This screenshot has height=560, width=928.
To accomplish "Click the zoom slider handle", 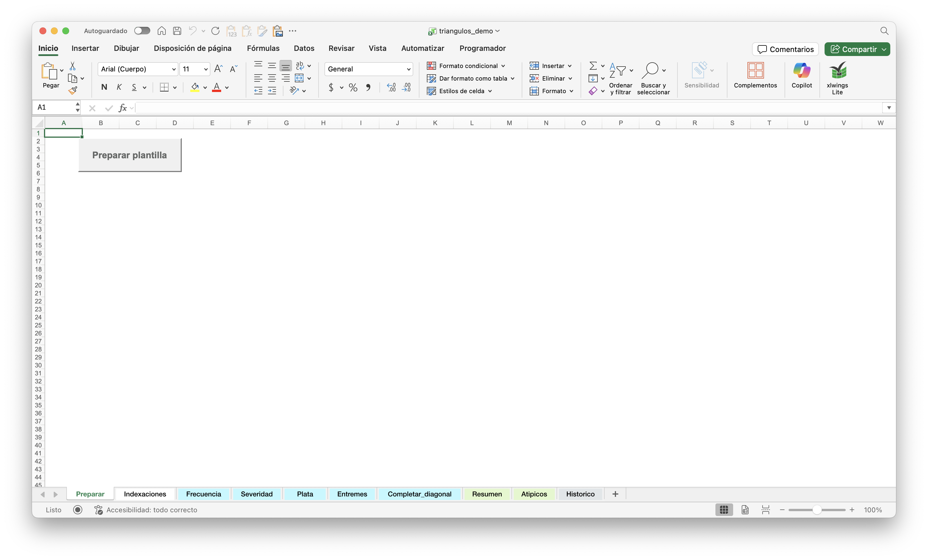I will pyautogui.click(x=817, y=509).
